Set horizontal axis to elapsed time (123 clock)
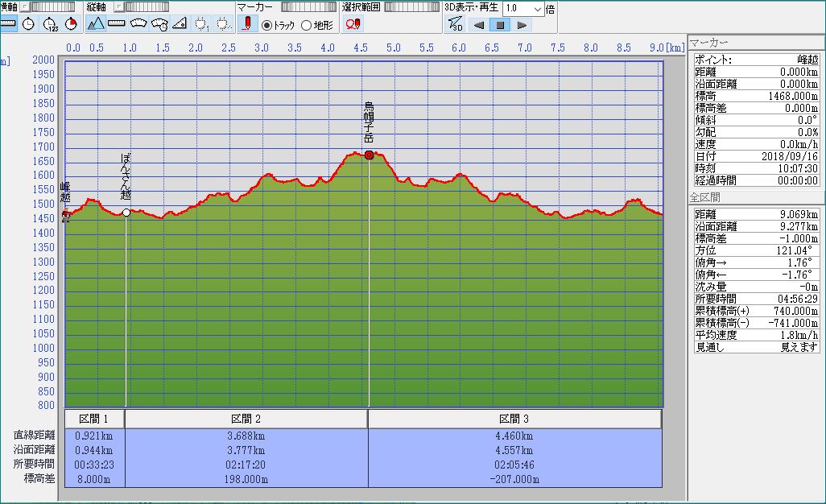826x504 pixels. [x=50, y=23]
